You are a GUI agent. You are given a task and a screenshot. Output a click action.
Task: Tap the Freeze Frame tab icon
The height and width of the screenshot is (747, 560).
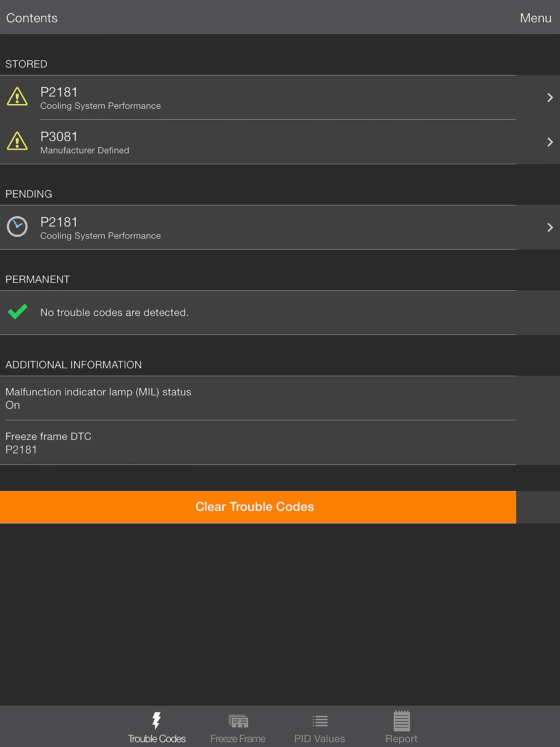(x=238, y=721)
